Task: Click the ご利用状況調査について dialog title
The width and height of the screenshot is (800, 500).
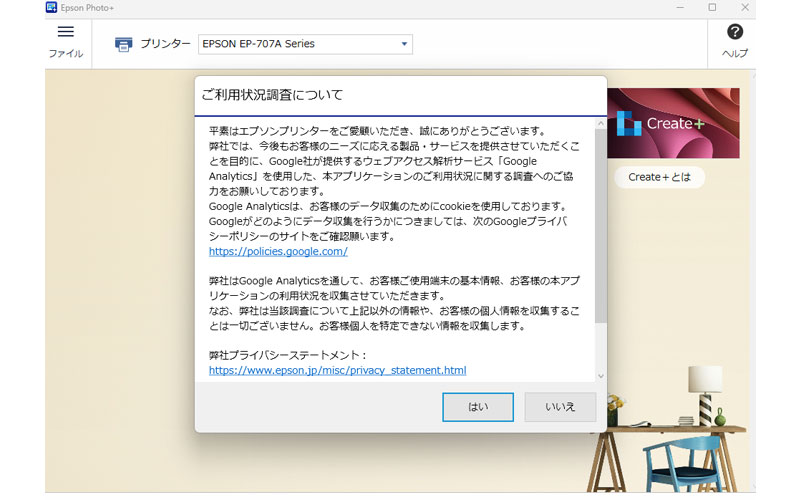Action: 272,95
